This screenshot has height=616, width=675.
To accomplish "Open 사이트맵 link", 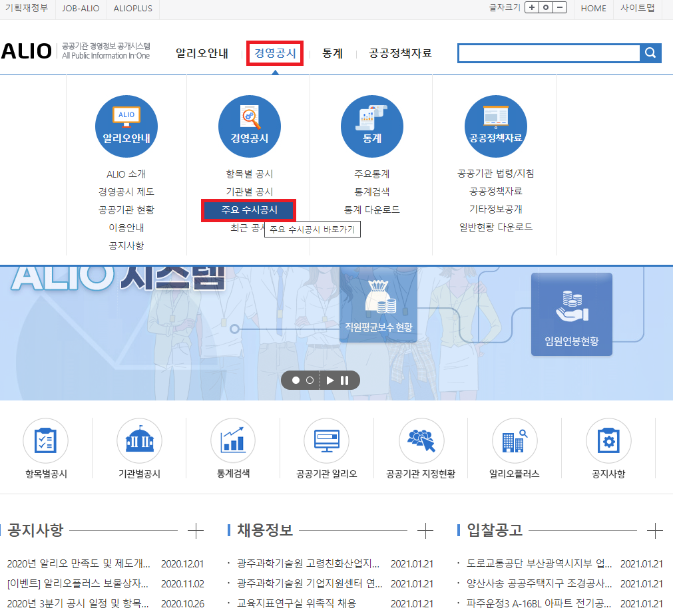I will 638,8.
